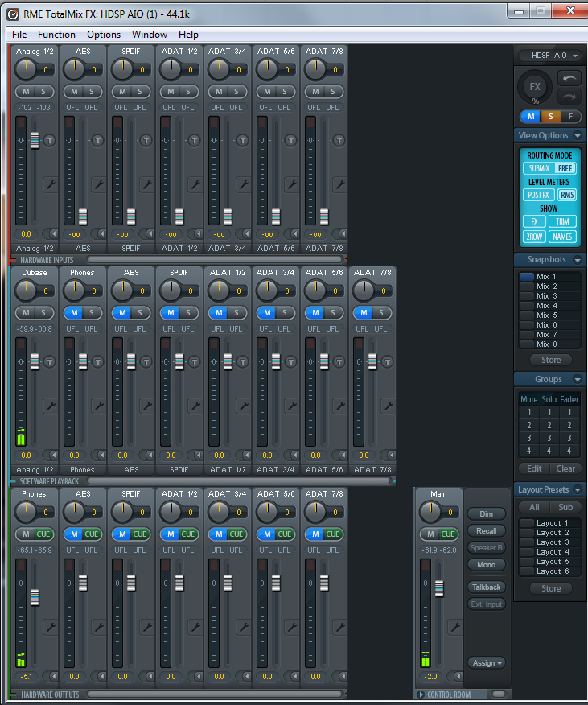Open wrench settings on Cubase playback channel
Screen dimensions: 588x705
tap(51, 406)
